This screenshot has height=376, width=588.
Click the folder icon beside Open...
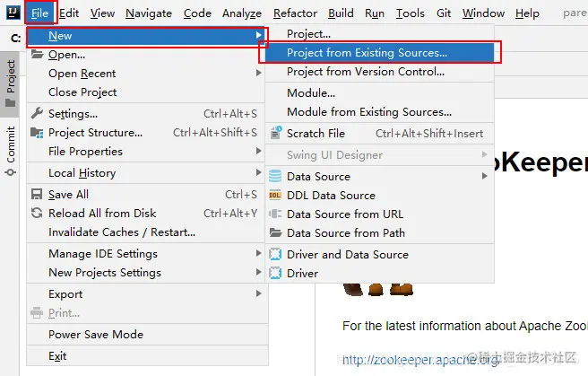click(x=37, y=54)
